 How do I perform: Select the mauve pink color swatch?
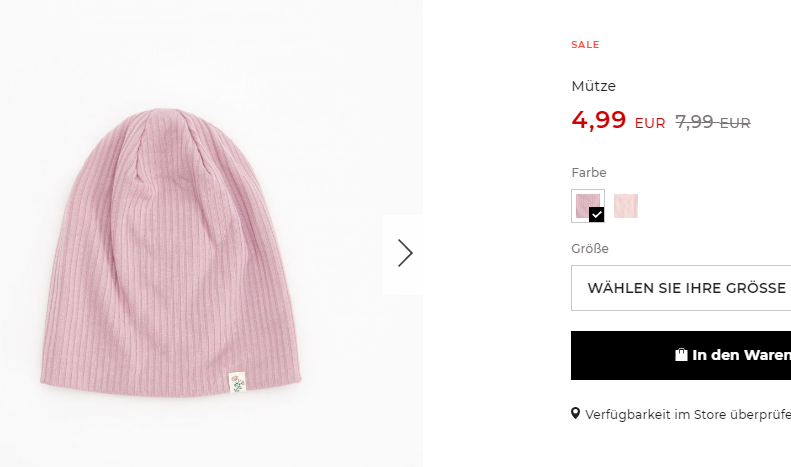coord(588,206)
